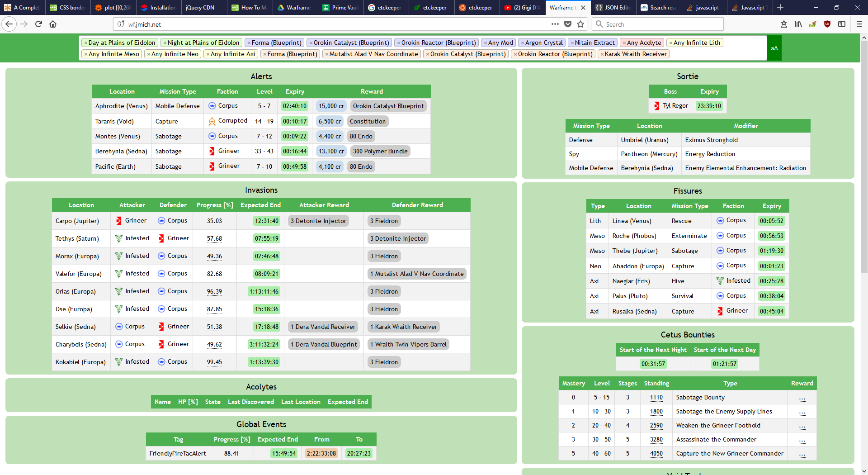Click '1 Karak Wraith Receiver' defender reward

click(x=404, y=327)
